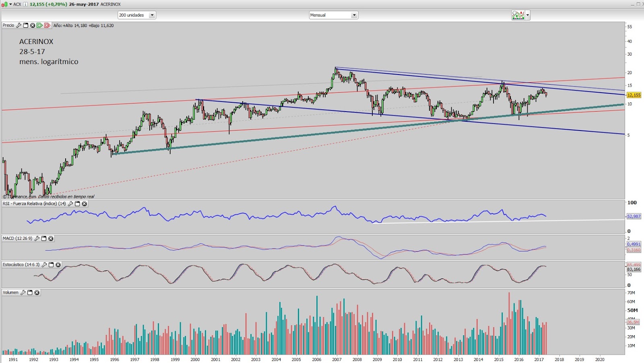Viewport: 644px width, 363px height.
Task: Click the 83,166 stochastic value marker
Action: pos(634,269)
